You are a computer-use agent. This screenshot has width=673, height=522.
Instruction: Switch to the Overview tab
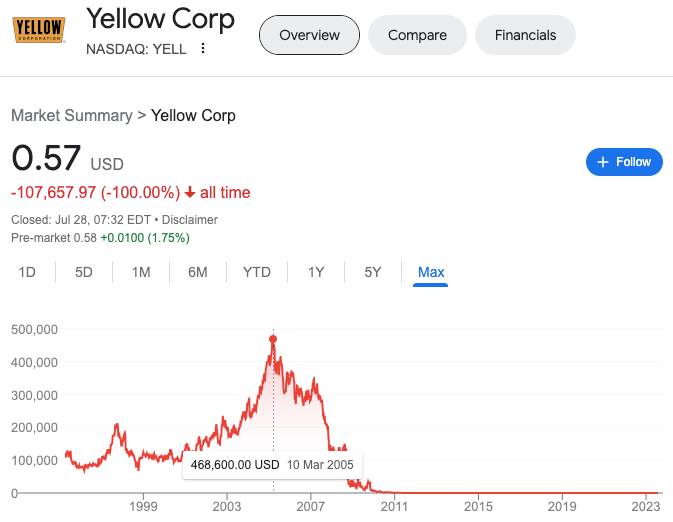(x=309, y=35)
